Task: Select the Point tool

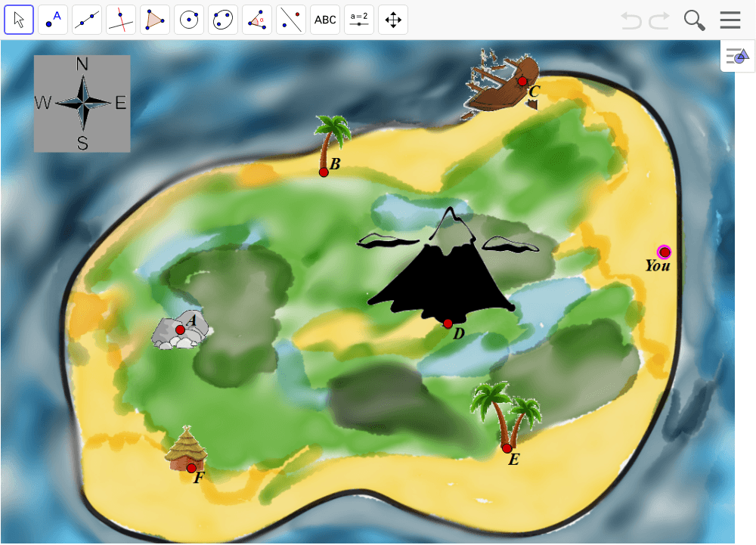Action: click(x=53, y=19)
